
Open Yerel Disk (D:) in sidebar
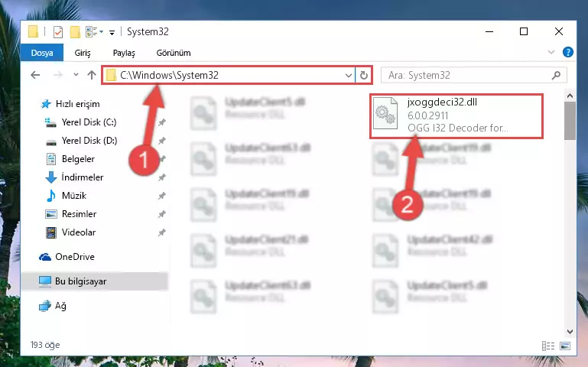tap(89, 141)
